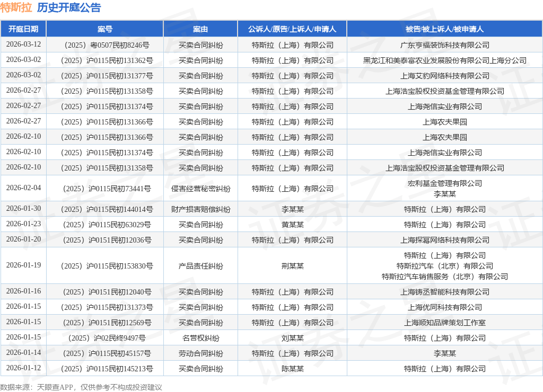This screenshot has width=543, height=392.
Task: Click defendant 上海探幂网络科技有限公司
Action: (445, 240)
